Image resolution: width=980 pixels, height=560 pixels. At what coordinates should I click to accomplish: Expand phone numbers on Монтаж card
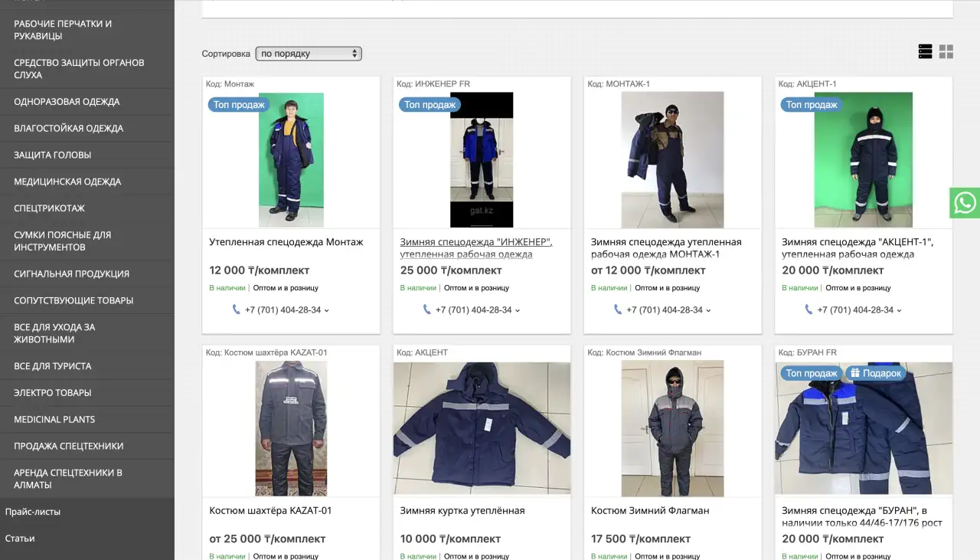(327, 310)
